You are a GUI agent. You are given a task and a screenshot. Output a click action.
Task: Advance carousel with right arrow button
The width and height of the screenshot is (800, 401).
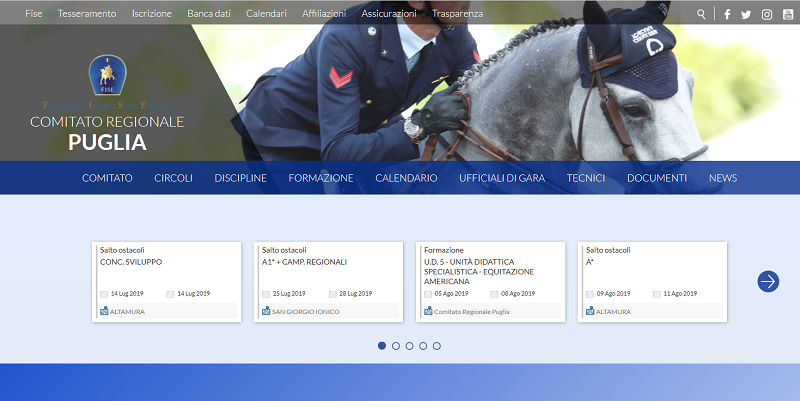point(768,281)
